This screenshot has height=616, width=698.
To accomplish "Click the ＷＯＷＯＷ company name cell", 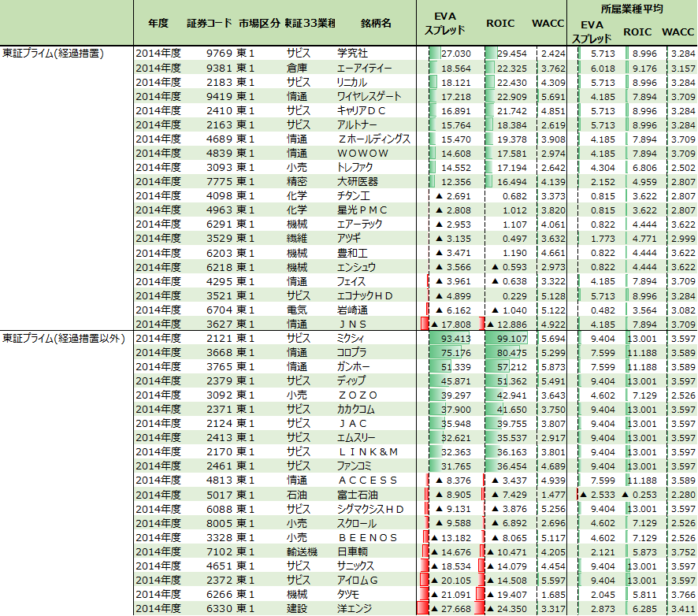I will point(362,154).
